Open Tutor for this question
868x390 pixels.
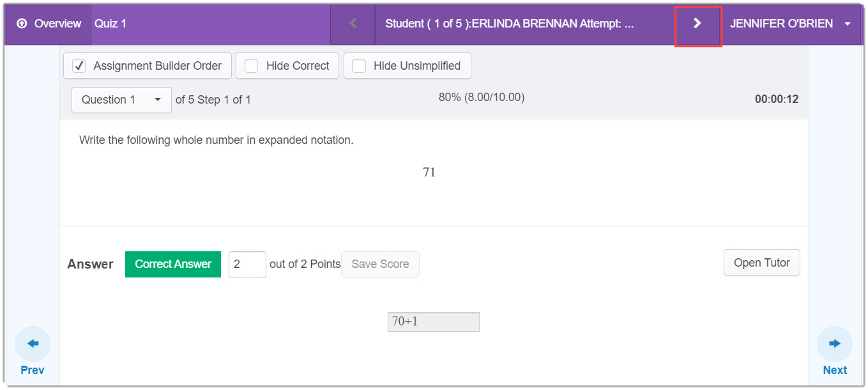click(x=761, y=263)
